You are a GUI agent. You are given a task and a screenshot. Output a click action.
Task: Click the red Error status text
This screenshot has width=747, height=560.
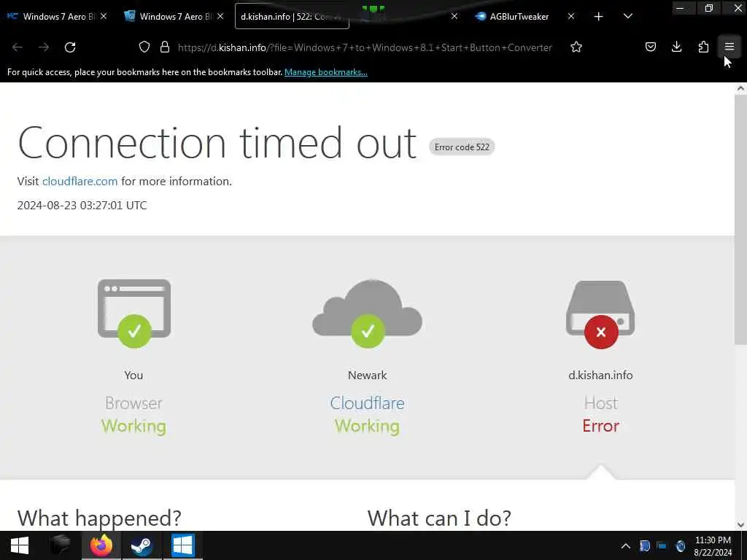click(x=601, y=426)
